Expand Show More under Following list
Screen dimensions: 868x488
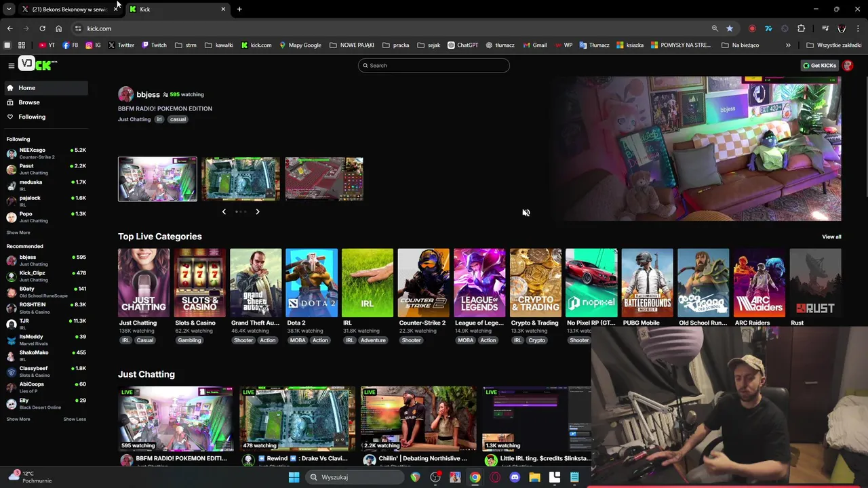click(18, 232)
